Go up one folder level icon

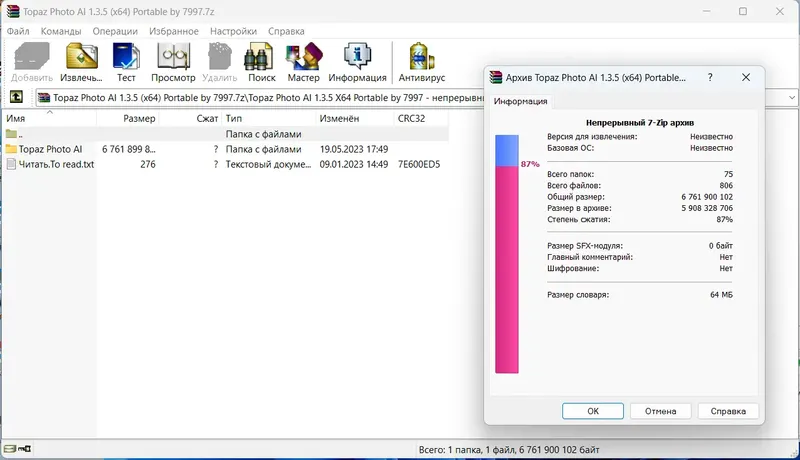[x=16, y=97]
